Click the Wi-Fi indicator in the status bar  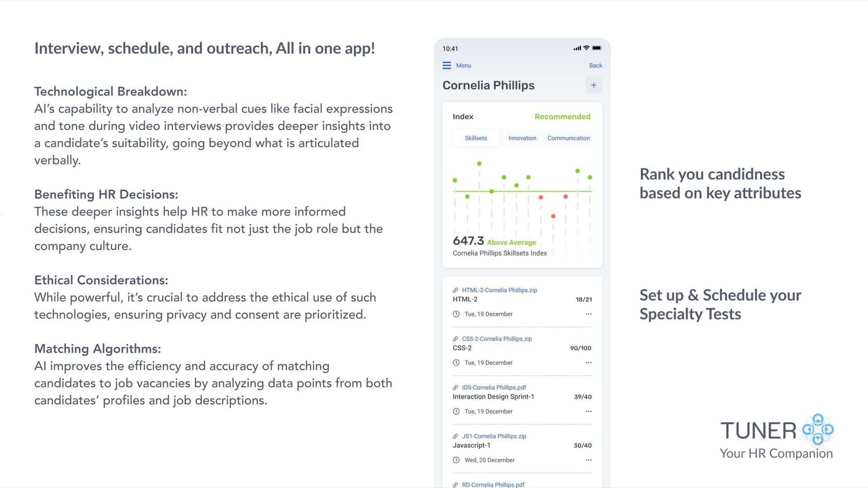click(x=586, y=47)
